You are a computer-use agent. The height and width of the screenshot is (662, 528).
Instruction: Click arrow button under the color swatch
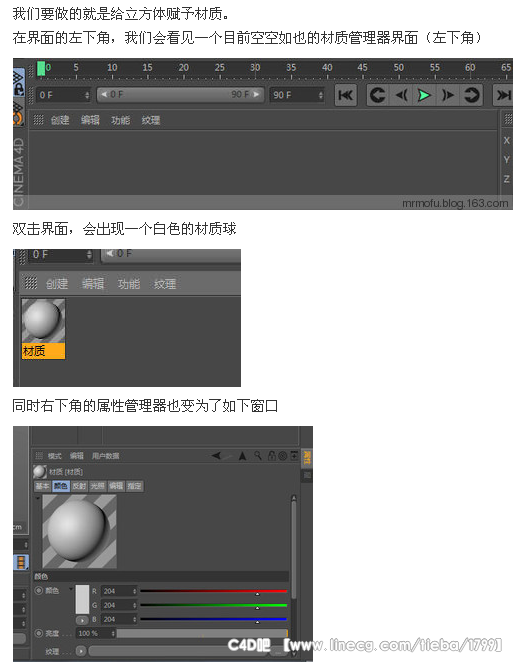(x=82, y=620)
